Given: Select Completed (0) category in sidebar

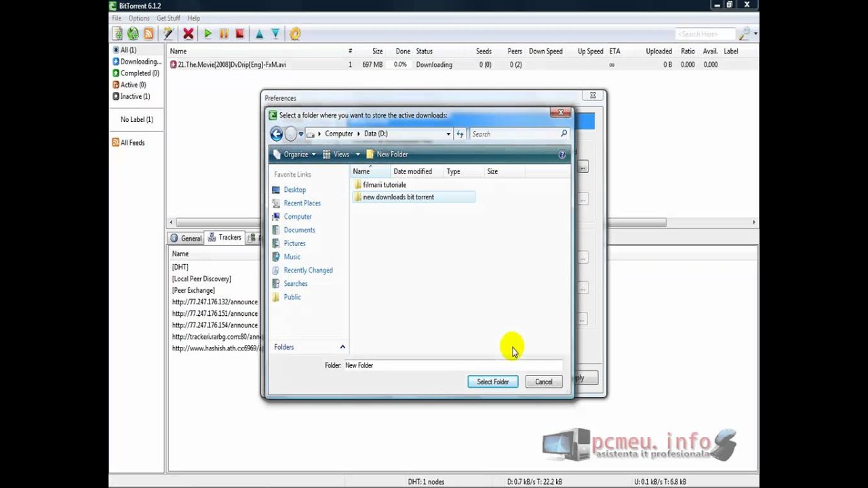Looking at the screenshot, I should (x=136, y=73).
